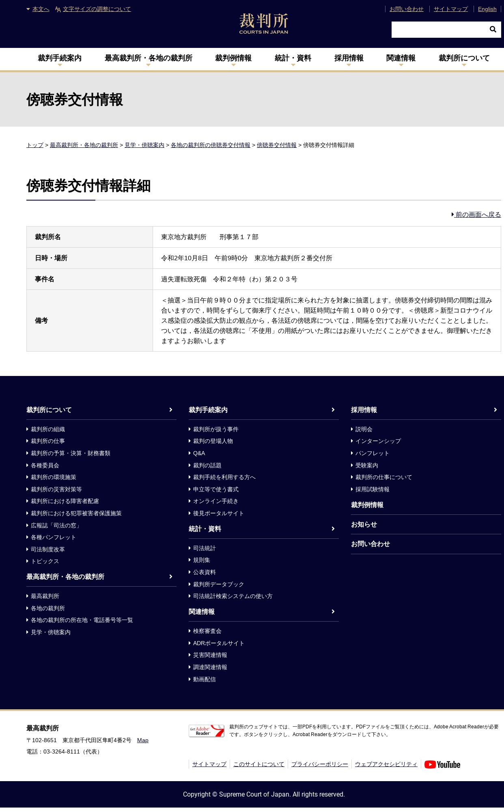
Task: Expand 最高裁判所・各地の裁判所 nav menu
Action: (x=148, y=58)
